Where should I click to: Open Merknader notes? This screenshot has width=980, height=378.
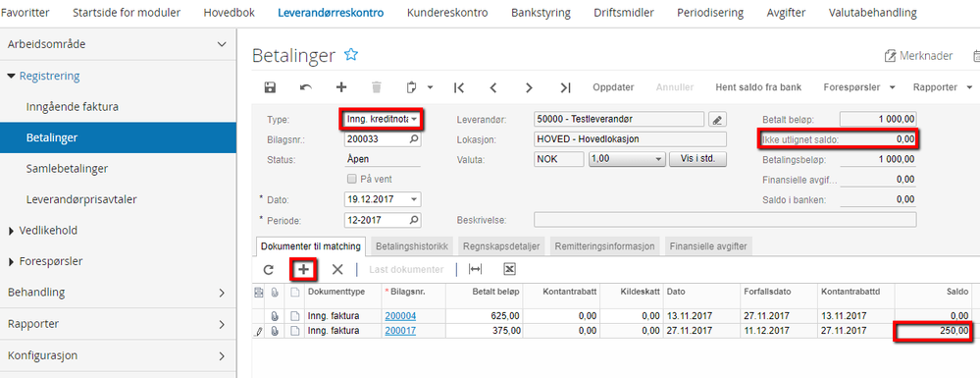pos(918,56)
